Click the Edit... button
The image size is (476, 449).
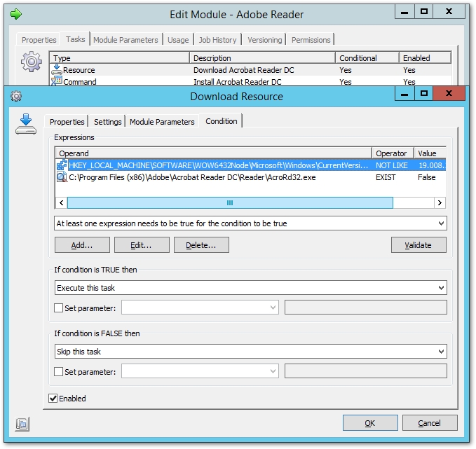click(x=142, y=245)
